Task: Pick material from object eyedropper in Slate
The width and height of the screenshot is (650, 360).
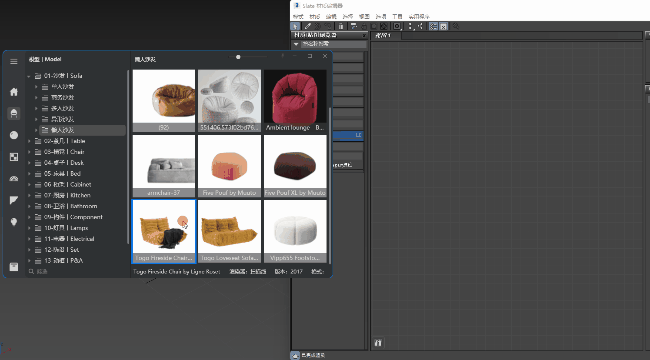Action: point(308,26)
